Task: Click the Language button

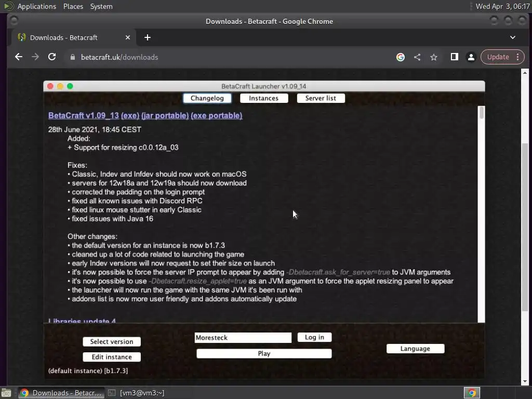Action: 415,349
